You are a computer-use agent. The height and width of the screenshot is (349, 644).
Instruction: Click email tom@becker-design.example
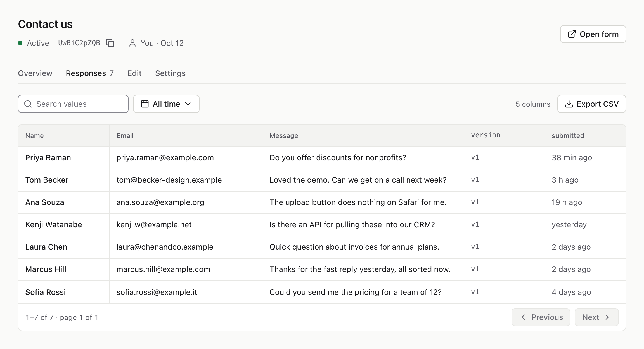click(169, 180)
